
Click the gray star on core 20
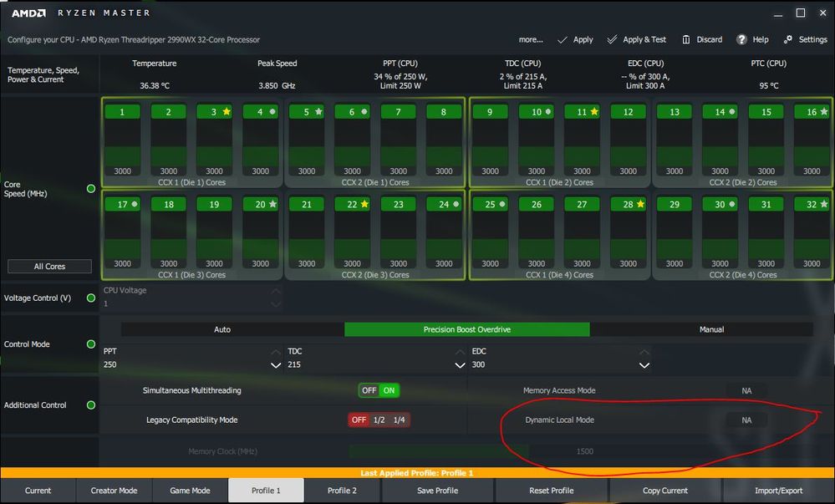pos(272,203)
